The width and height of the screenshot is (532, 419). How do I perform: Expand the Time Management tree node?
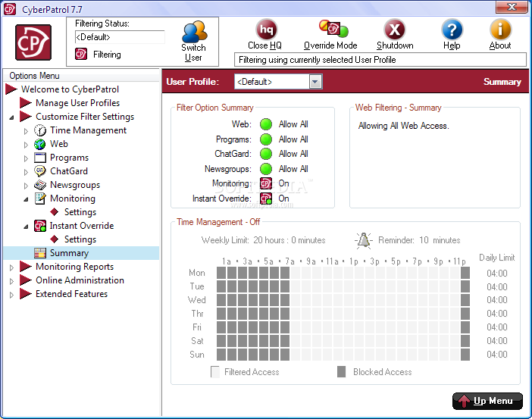pos(26,131)
